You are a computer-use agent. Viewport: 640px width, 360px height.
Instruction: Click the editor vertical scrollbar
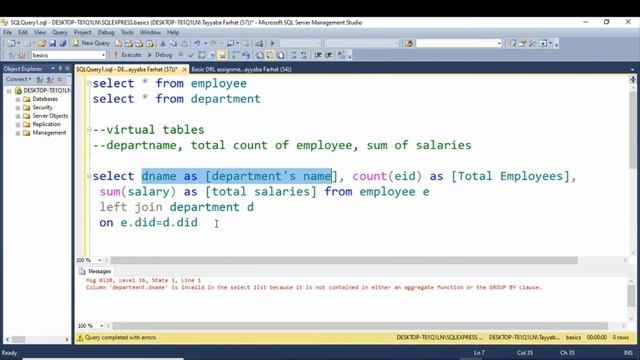point(632,130)
